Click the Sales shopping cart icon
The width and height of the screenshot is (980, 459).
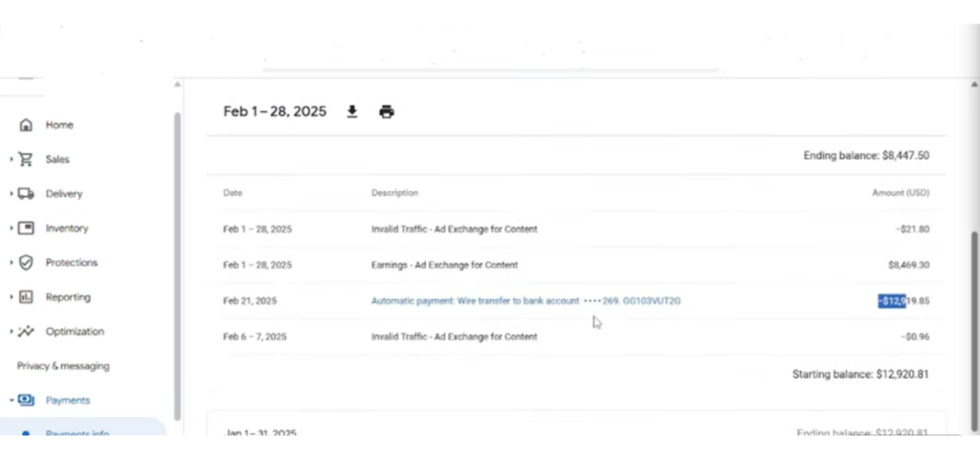click(x=26, y=160)
